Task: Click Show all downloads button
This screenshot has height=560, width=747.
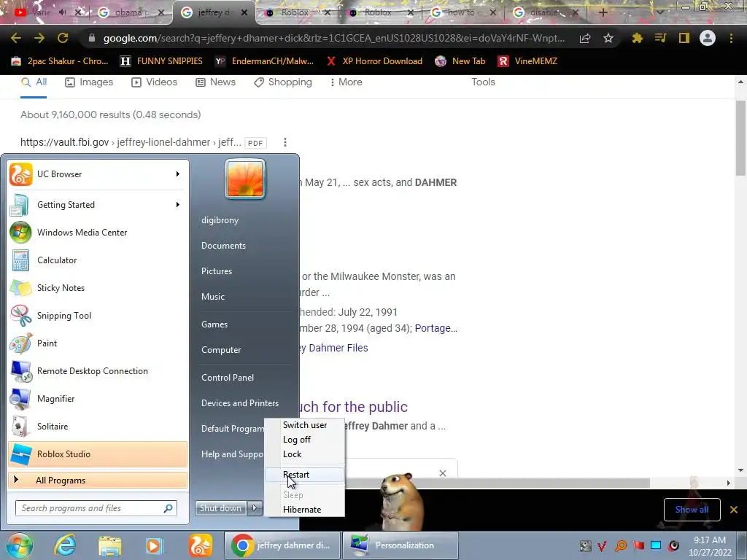Action: coord(692,510)
